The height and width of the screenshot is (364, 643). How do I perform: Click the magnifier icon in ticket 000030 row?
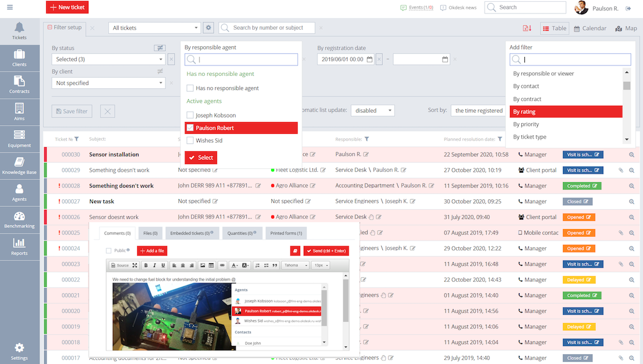(631, 155)
